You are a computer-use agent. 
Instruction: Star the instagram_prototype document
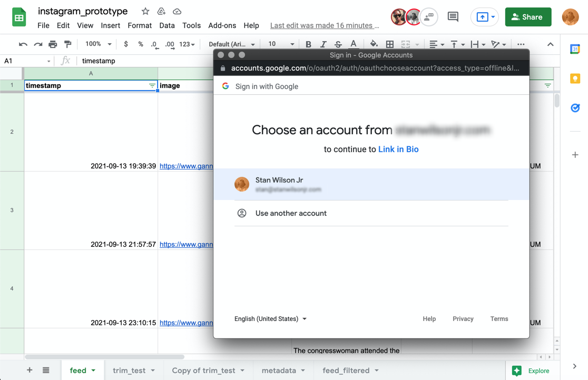coord(145,11)
